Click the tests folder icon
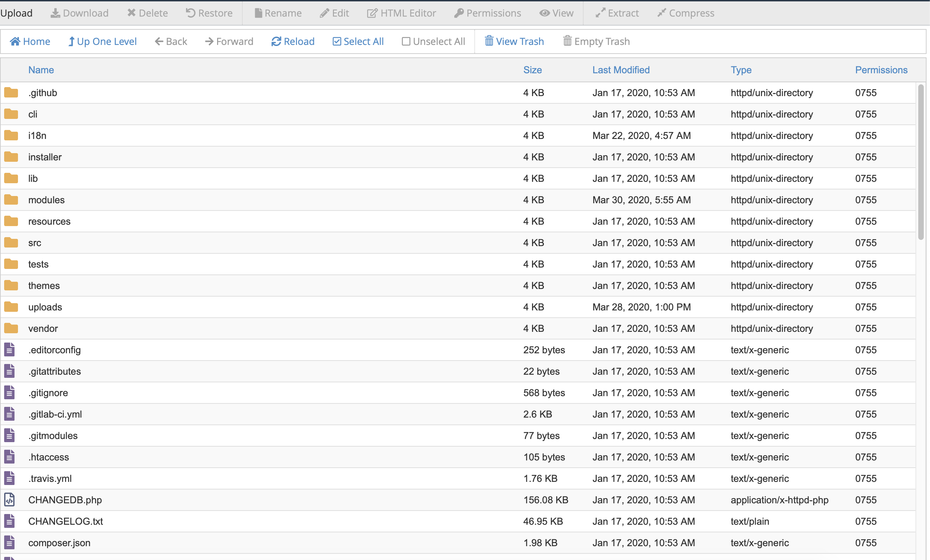This screenshot has height=560, width=930. (x=11, y=264)
